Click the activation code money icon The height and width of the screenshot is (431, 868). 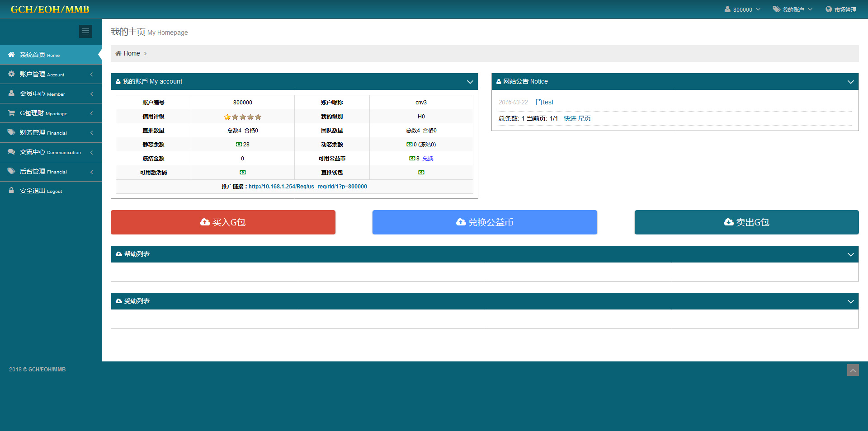tap(242, 173)
